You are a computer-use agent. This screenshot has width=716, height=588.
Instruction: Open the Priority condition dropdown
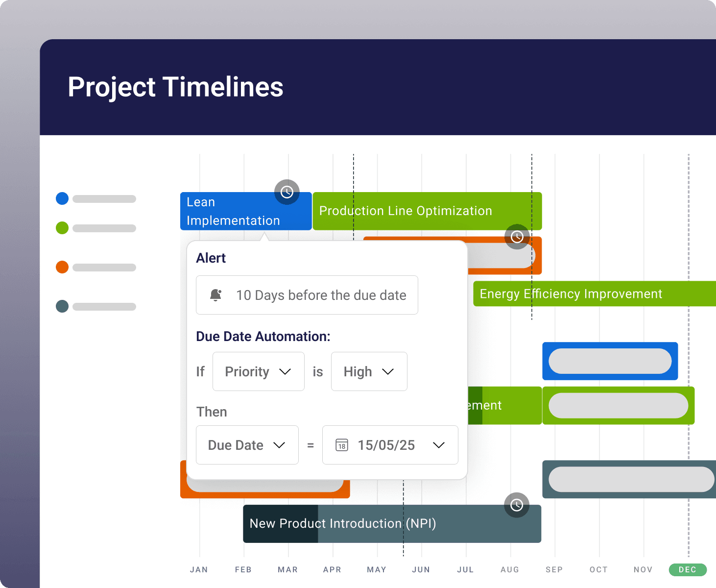(x=258, y=371)
